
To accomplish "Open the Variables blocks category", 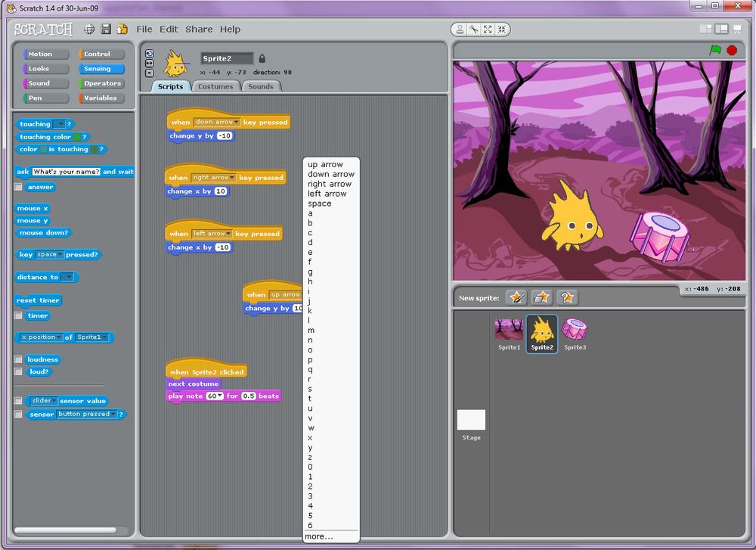I will tap(102, 98).
